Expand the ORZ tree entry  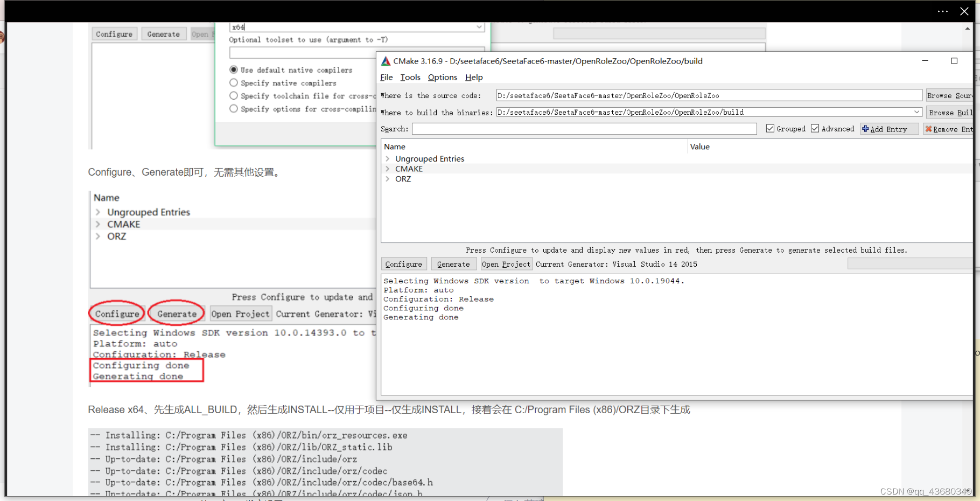[x=387, y=179]
